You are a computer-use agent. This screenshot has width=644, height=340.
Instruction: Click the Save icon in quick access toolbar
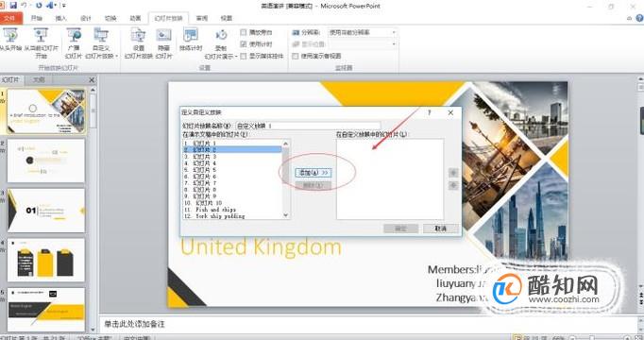tap(13, 6)
